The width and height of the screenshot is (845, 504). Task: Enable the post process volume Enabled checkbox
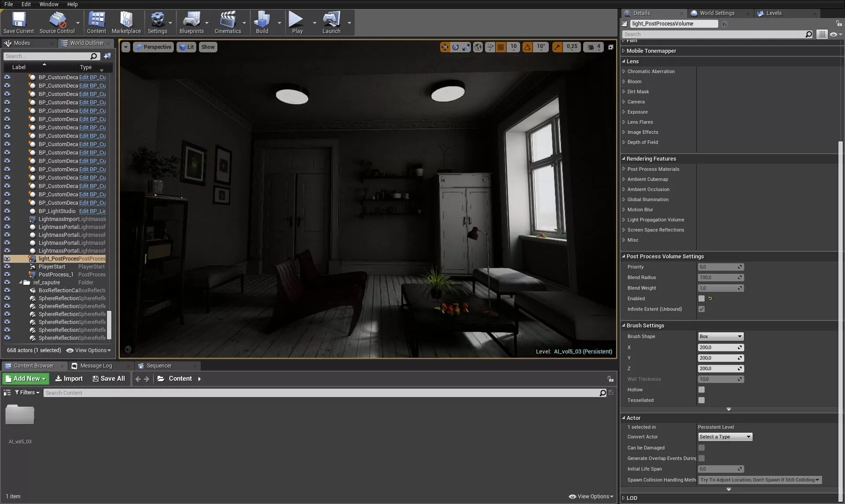(x=702, y=298)
